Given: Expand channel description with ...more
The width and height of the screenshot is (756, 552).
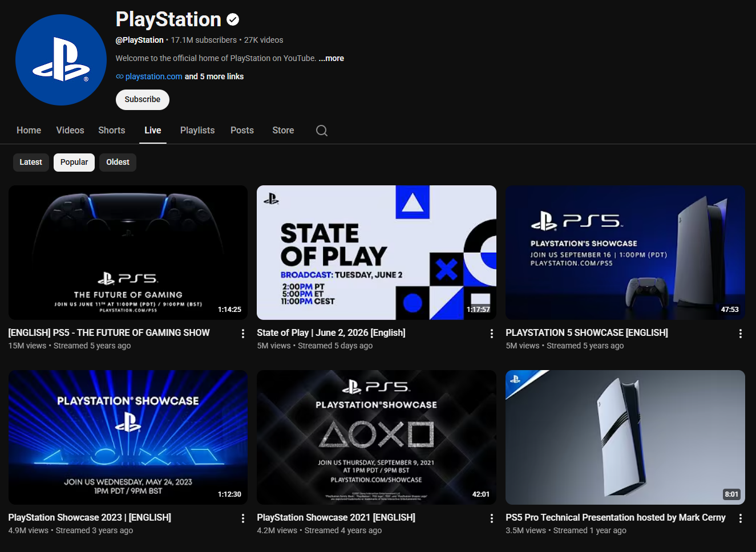Looking at the screenshot, I should [331, 58].
